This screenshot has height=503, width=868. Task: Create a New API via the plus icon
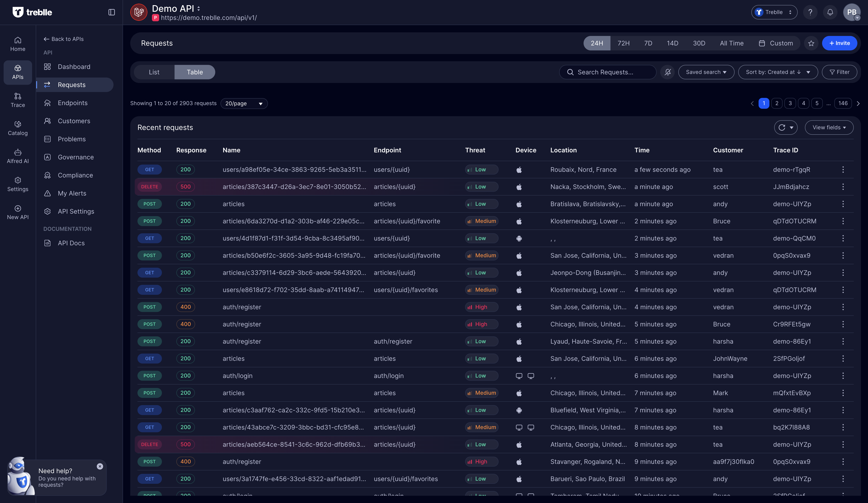pyautogui.click(x=18, y=211)
